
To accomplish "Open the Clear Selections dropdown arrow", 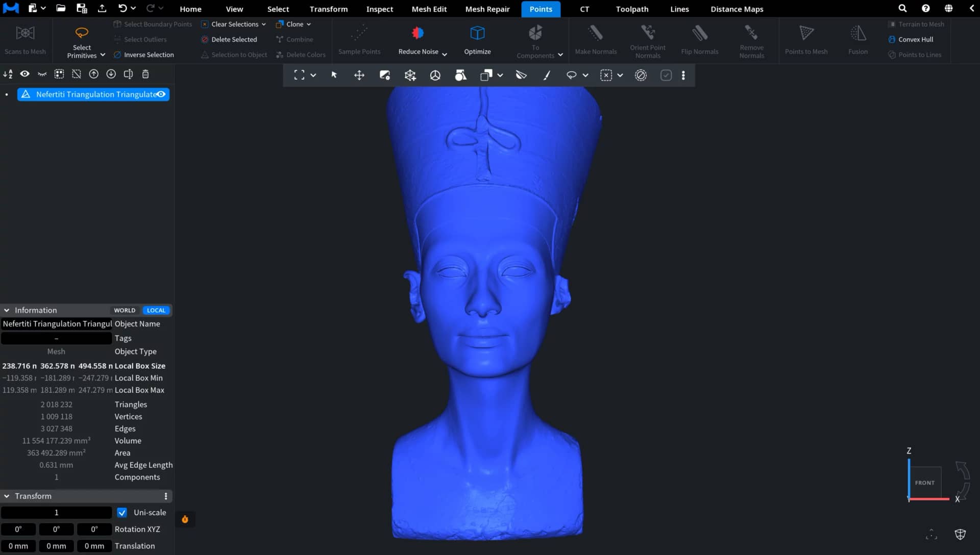I will [264, 24].
